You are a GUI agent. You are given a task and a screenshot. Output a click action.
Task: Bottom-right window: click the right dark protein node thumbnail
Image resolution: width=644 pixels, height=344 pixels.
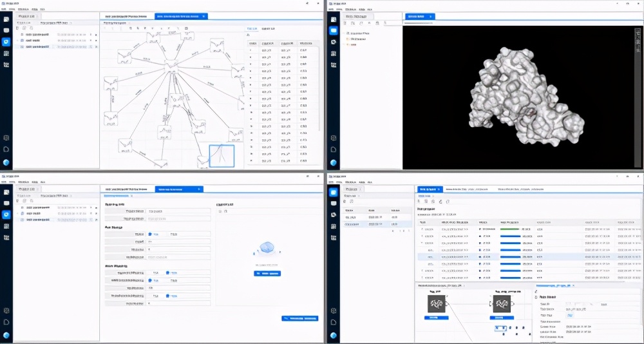[502, 303]
